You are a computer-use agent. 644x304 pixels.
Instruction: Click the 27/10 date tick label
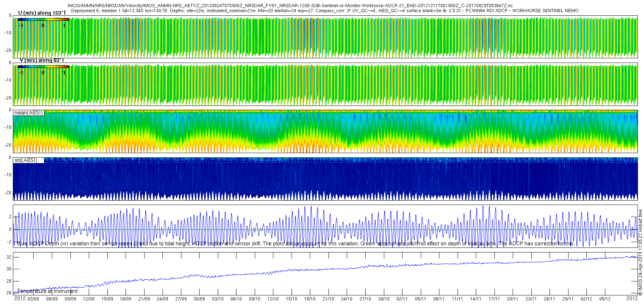tap(365, 299)
